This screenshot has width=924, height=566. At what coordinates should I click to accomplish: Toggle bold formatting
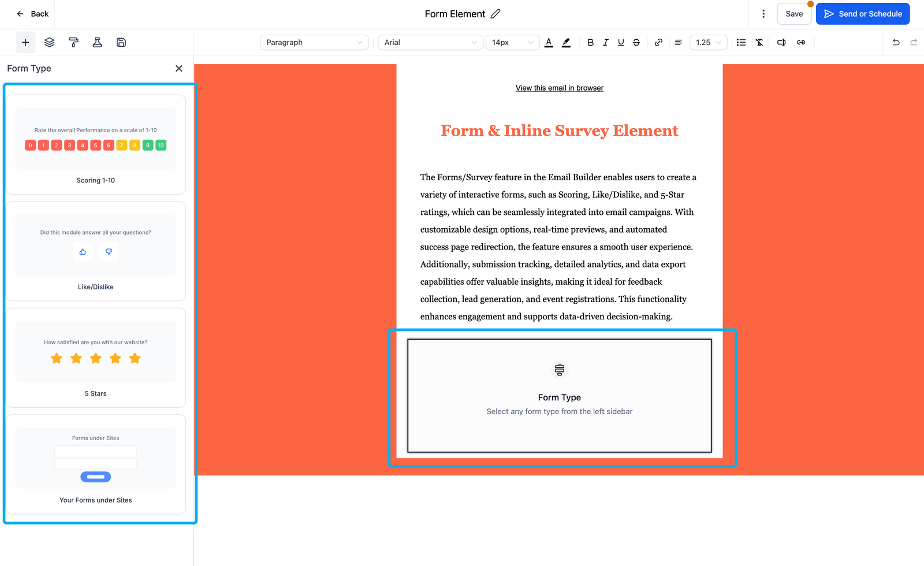(590, 42)
